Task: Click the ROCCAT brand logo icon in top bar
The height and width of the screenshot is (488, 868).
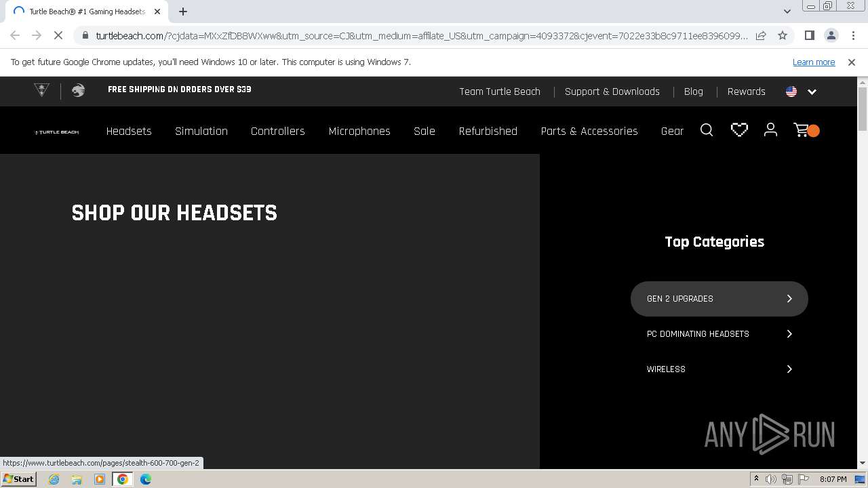Action: 78,90
